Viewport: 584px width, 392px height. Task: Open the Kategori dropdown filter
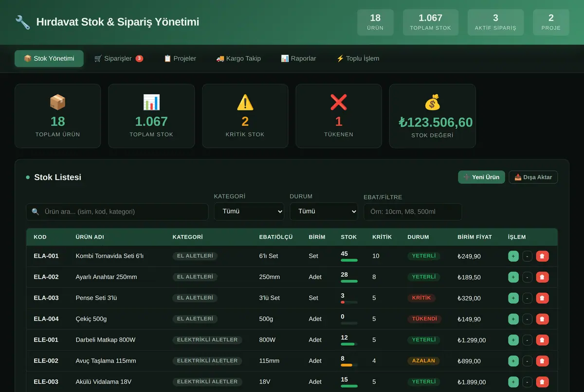click(249, 212)
